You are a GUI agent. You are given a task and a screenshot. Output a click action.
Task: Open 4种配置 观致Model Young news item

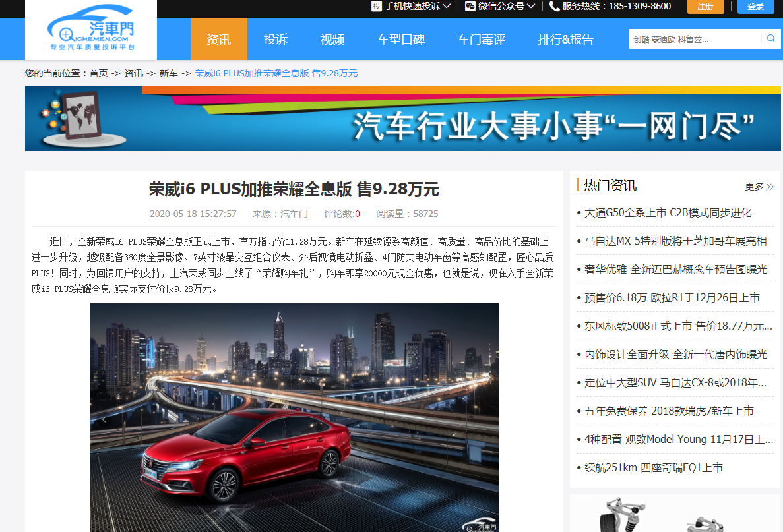click(679, 440)
